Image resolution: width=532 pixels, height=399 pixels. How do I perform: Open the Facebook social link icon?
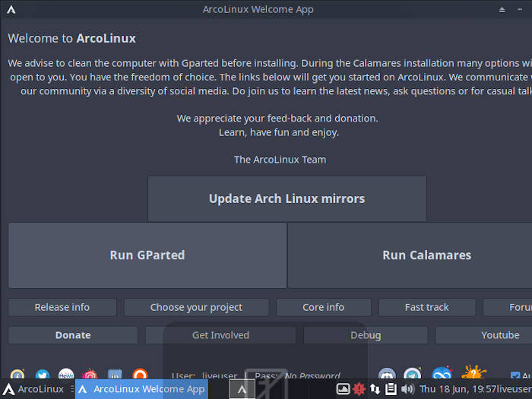[17, 374]
